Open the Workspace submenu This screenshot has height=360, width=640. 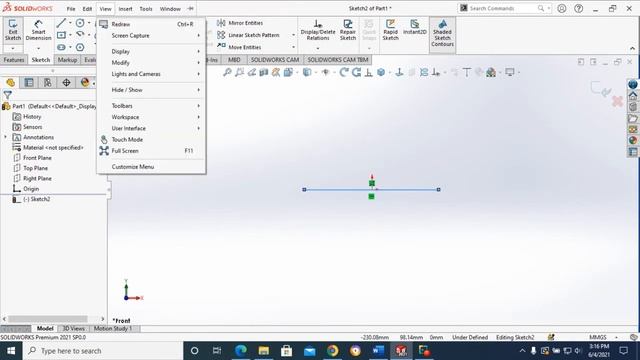point(151,117)
